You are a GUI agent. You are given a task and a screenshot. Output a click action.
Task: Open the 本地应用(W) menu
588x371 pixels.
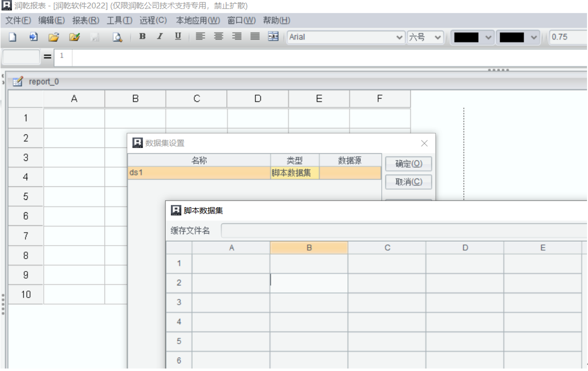[198, 20]
